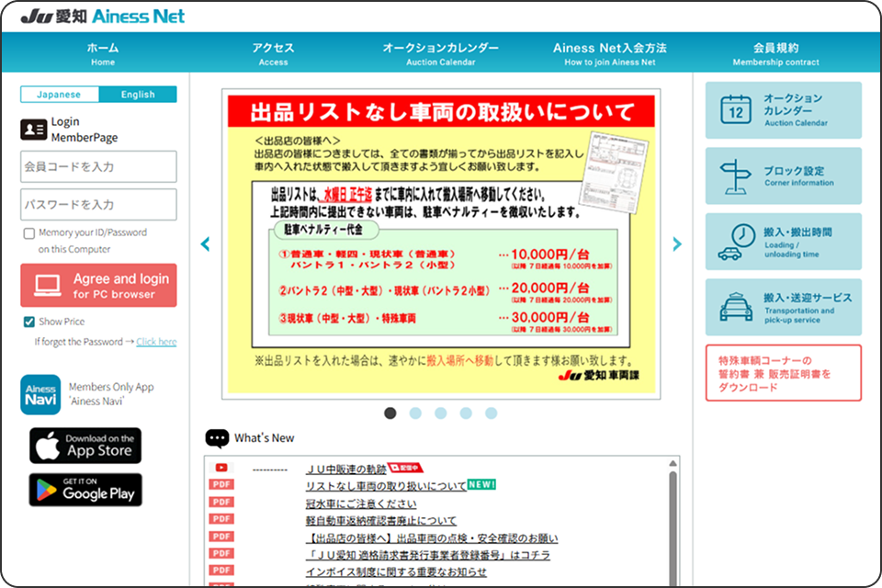882x588 pixels.
Task: Open the Membership contract menu item
Action: 775,53
